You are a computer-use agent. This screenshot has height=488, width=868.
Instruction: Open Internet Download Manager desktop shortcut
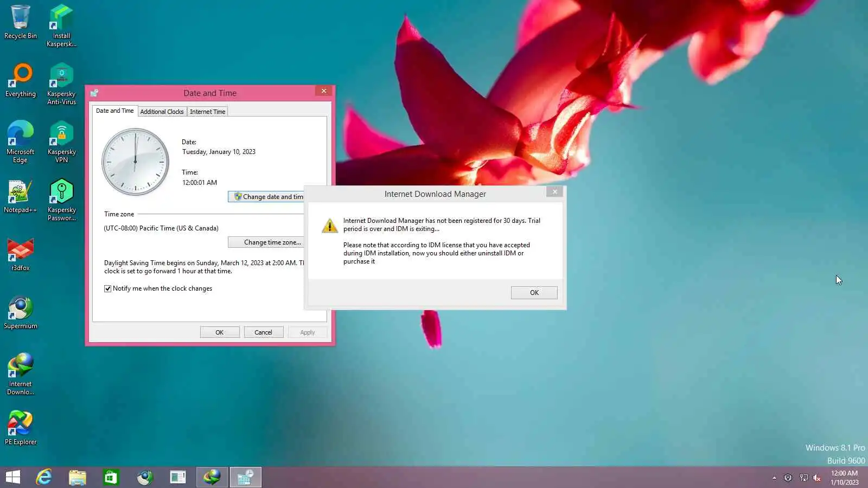21,374
